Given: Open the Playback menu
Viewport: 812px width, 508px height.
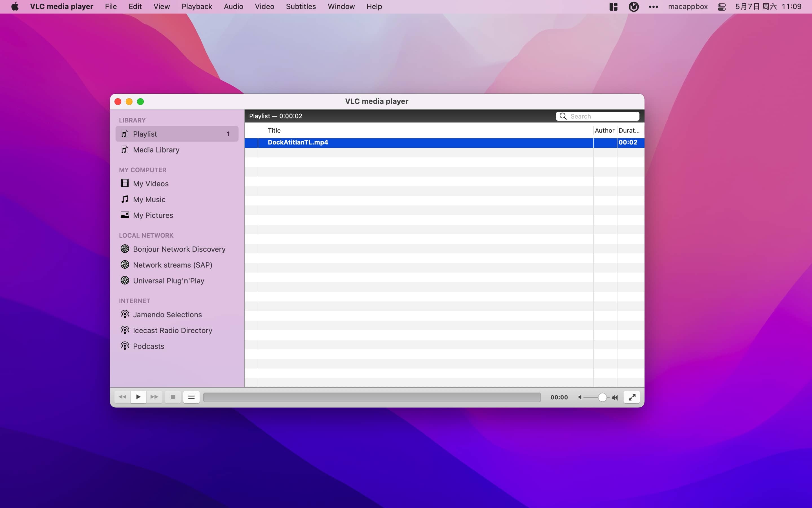Looking at the screenshot, I should click(197, 6).
